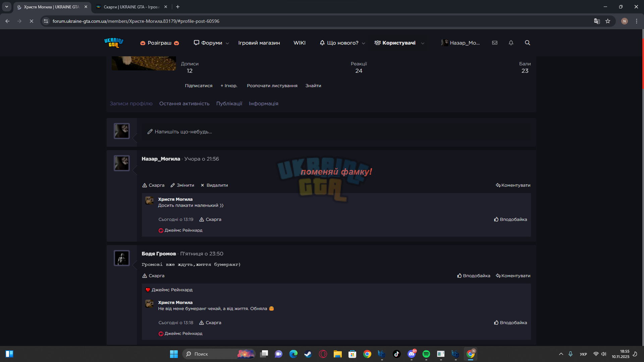Click into the Напишіть що-небудь field
This screenshot has height=362, width=644.
(336, 132)
